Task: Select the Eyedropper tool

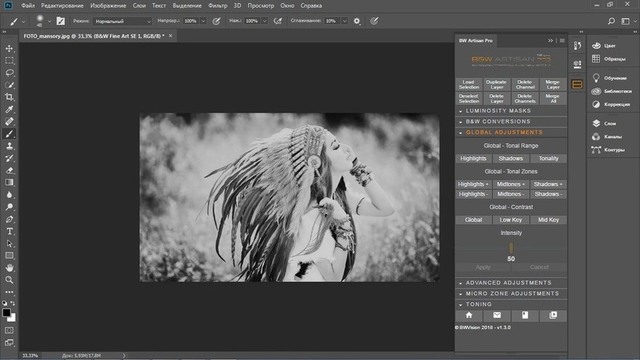Action: 9,109
